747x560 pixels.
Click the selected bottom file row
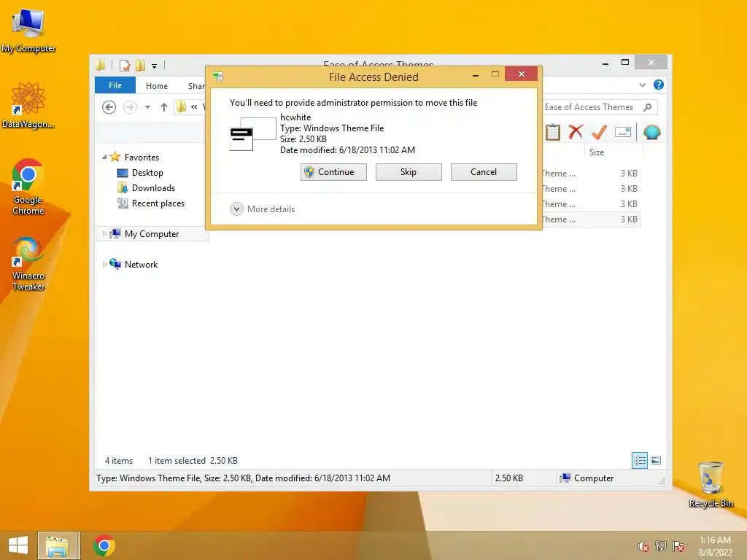click(x=589, y=219)
